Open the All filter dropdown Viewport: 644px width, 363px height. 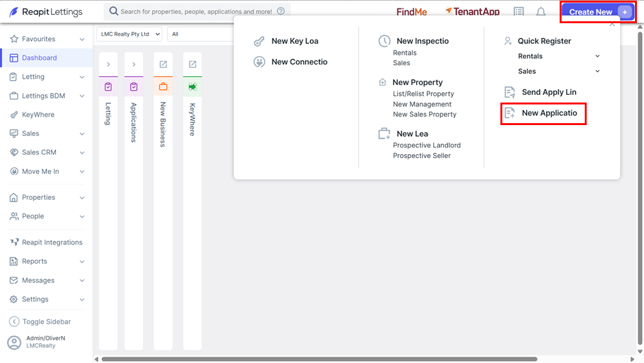pyautogui.click(x=200, y=34)
